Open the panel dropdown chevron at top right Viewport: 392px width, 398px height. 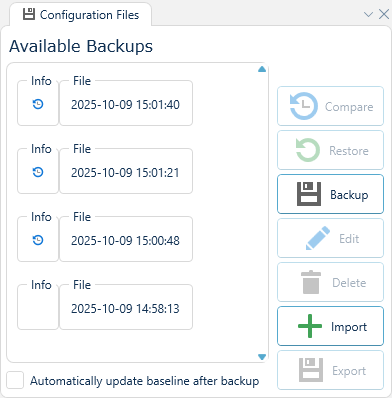(x=368, y=15)
